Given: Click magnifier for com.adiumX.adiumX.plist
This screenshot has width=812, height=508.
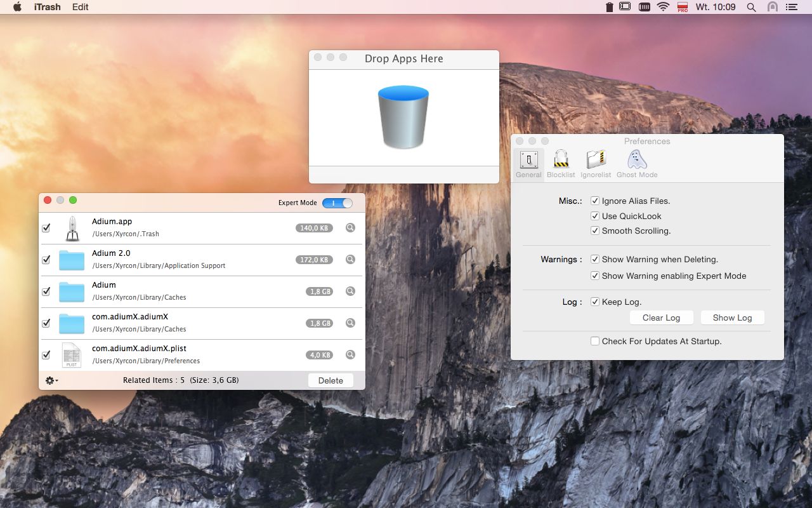Looking at the screenshot, I should [x=350, y=355].
